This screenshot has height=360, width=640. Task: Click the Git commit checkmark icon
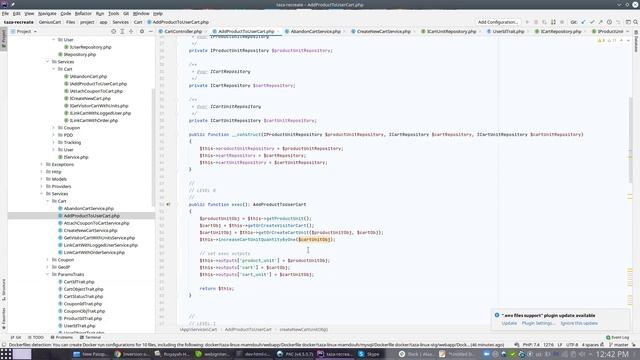pyautogui.click(x=592, y=22)
